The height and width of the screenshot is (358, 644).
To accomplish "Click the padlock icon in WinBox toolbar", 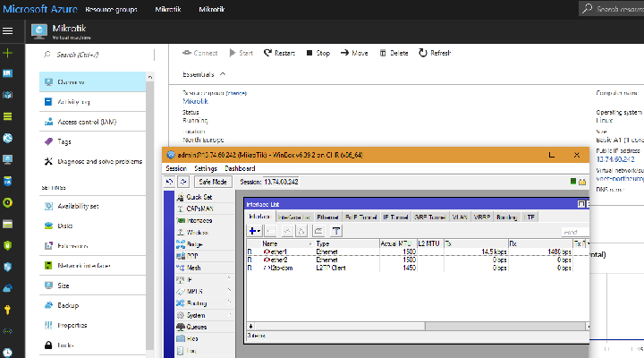I will [x=582, y=182].
